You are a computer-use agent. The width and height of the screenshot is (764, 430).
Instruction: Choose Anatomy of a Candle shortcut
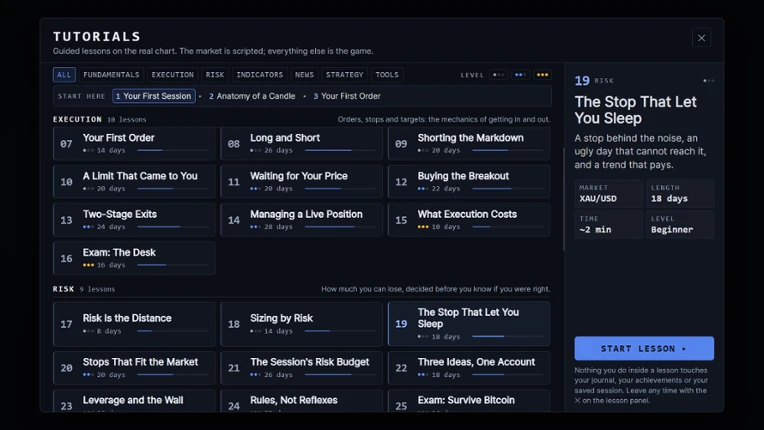[x=252, y=96]
